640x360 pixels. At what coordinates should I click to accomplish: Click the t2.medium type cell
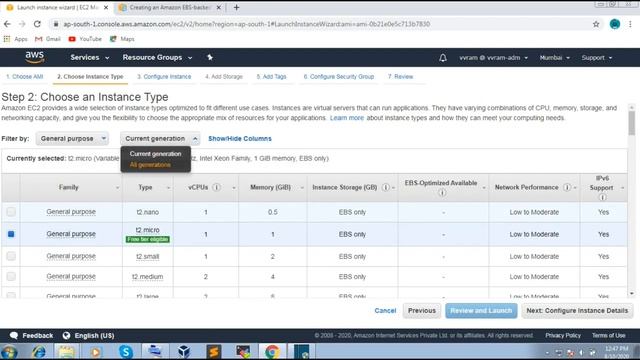click(147, 277)
